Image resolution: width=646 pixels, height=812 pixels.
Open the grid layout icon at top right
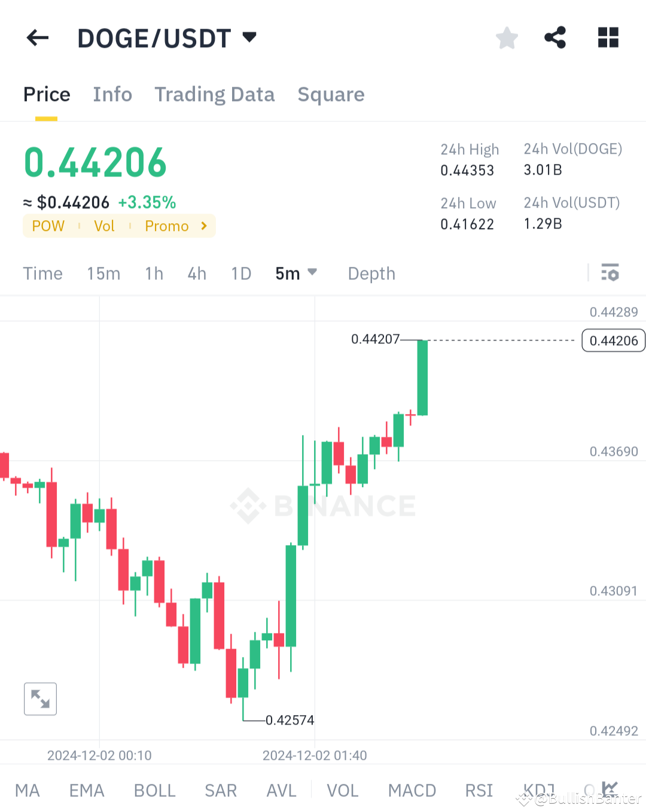point(608,38)
